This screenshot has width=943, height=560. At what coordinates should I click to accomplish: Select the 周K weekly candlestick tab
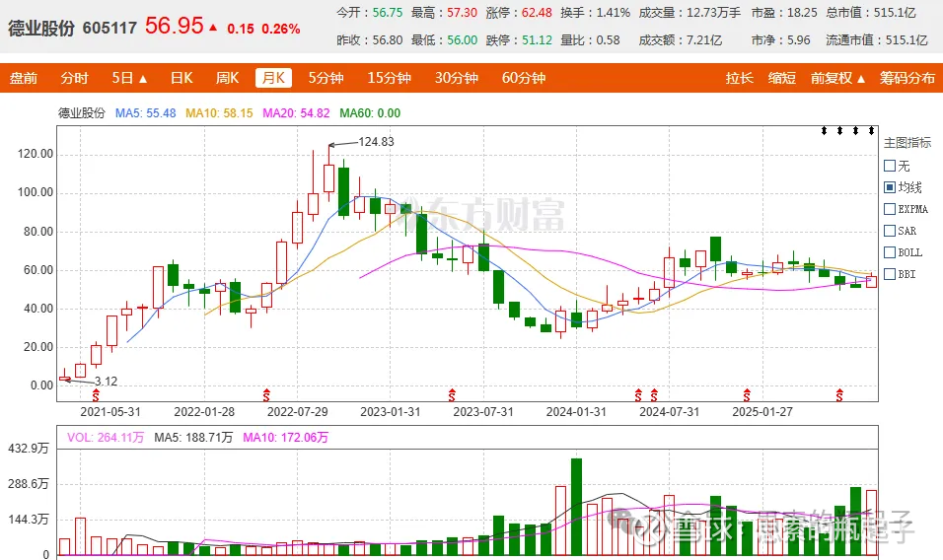(x=227, y=78)
